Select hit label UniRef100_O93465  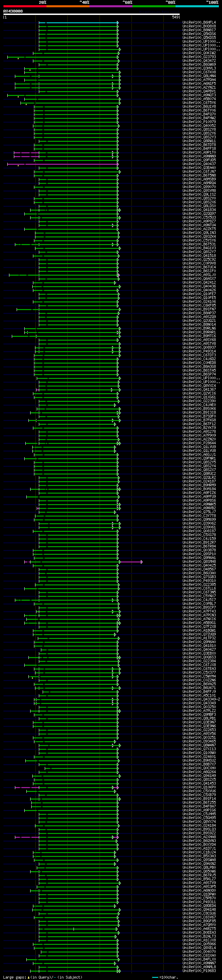click(x=199, y=741)
